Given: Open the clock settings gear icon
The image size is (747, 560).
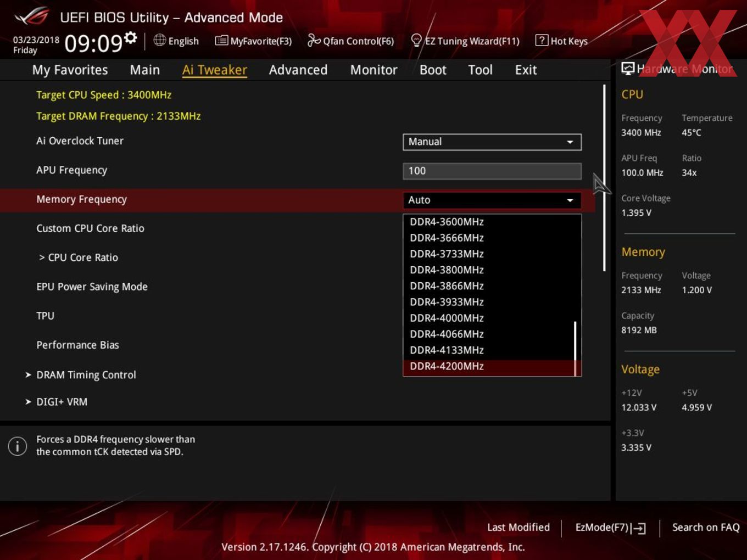Looking at the screenshot, I should (x=130, y=37).
